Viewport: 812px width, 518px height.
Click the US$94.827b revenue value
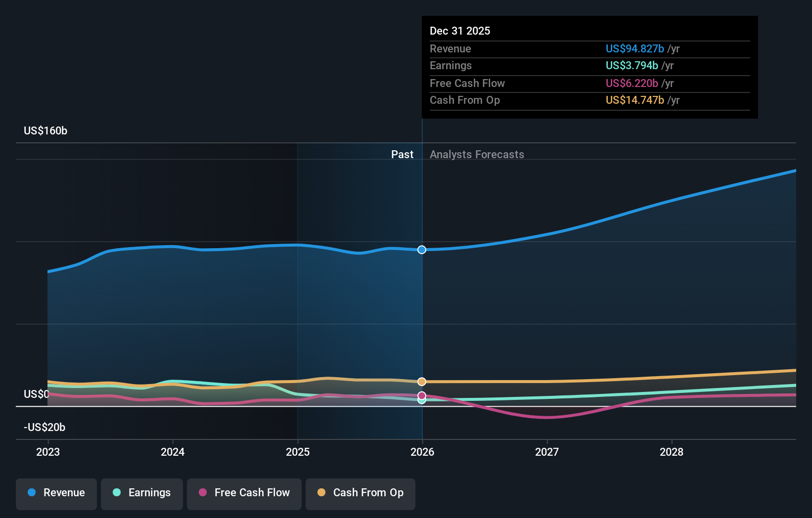click(x=634, y=48)
